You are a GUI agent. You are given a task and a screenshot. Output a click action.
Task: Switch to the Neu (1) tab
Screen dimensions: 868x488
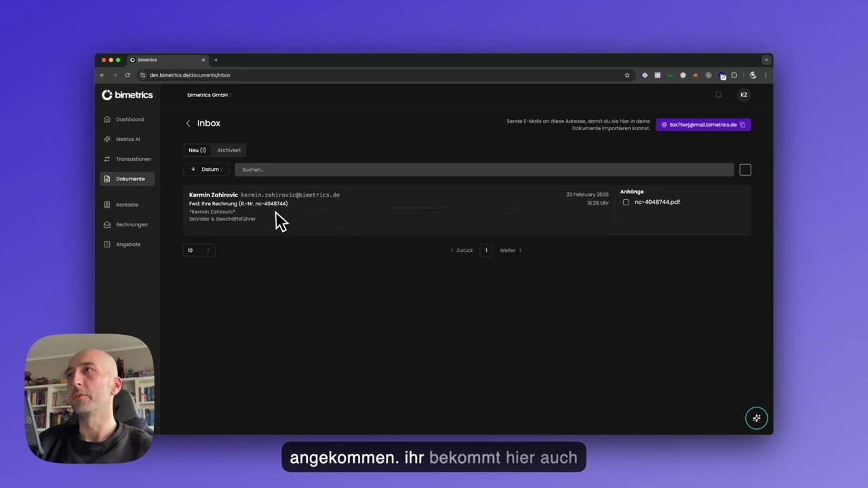[197, 150]
